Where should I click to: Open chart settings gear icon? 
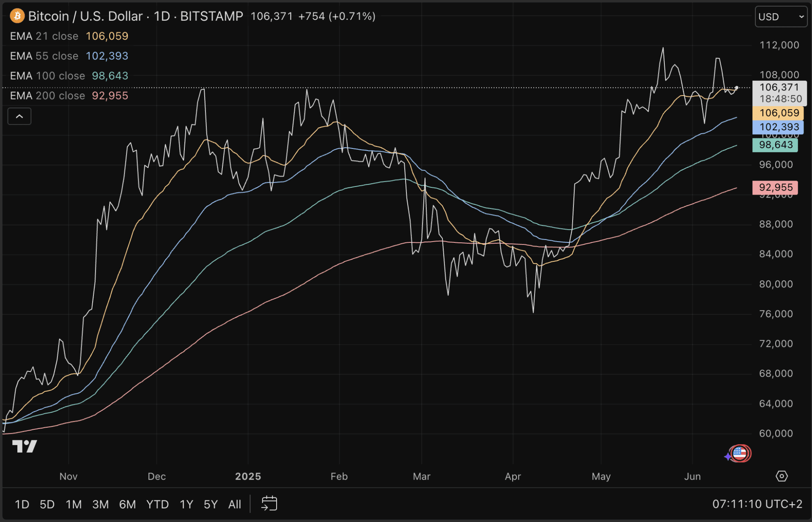[x=782, y=476]
